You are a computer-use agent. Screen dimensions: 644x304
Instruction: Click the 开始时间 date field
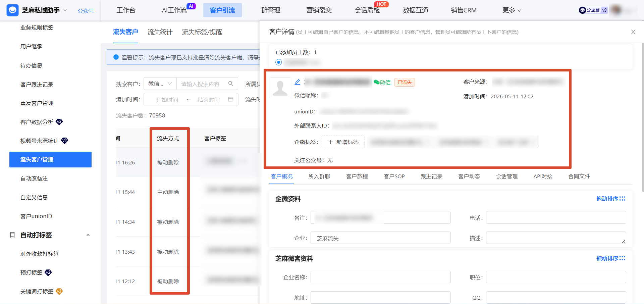coord(167,100)
